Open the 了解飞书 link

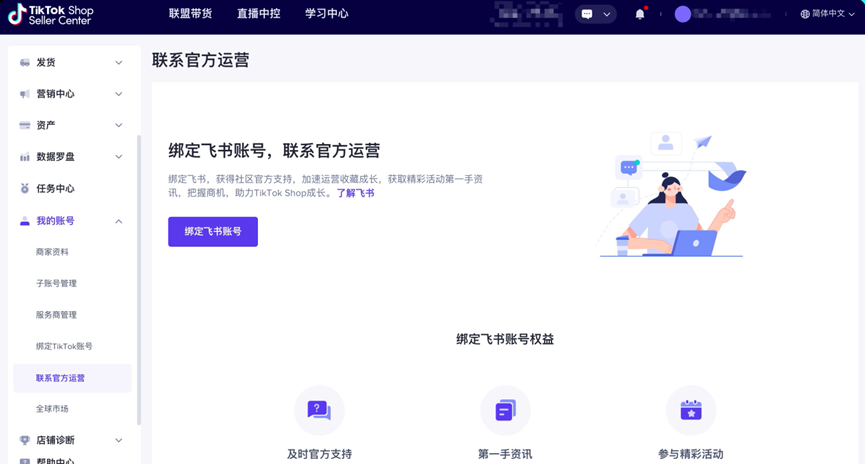(355, 193)
